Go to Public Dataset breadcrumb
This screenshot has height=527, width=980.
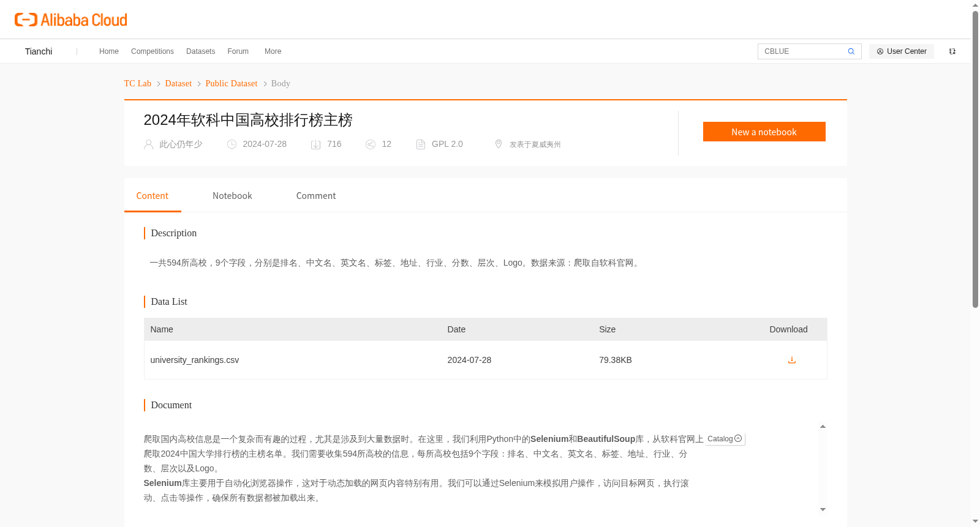(x=232, y=83)
